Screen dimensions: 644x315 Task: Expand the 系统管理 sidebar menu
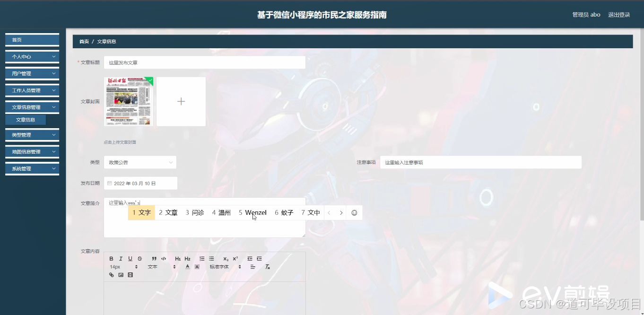[32, 169]
